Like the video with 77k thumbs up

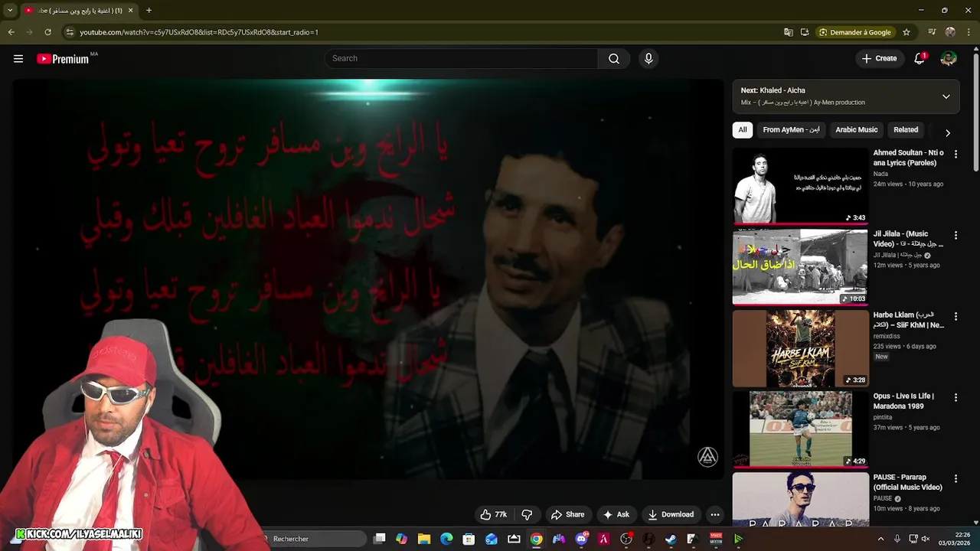[x=493, y=515]
